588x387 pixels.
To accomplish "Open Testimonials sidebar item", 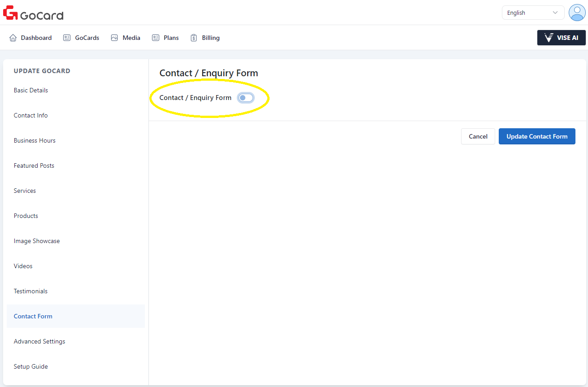I will 30,291.
